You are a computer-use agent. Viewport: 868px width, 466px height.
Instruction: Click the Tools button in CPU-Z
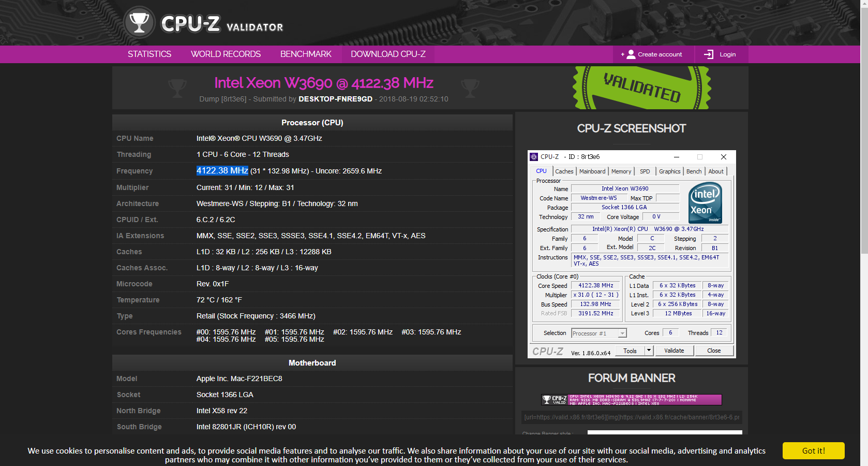point(630,351)
